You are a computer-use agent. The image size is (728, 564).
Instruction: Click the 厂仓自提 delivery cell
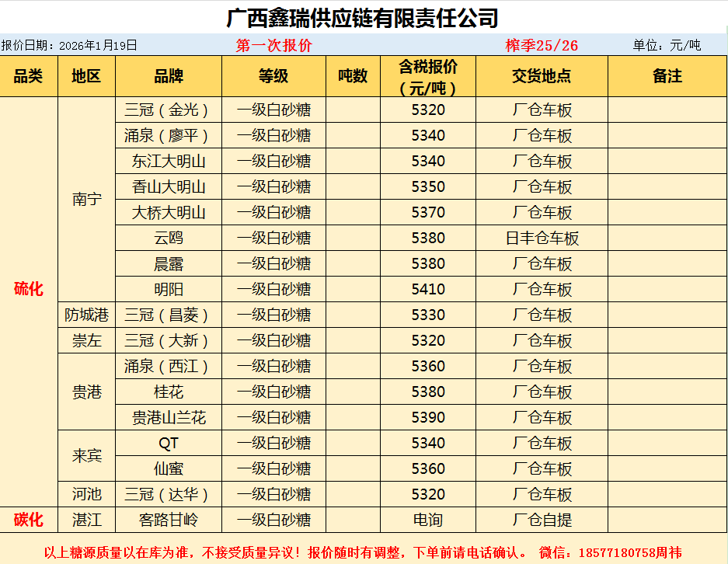542,520
